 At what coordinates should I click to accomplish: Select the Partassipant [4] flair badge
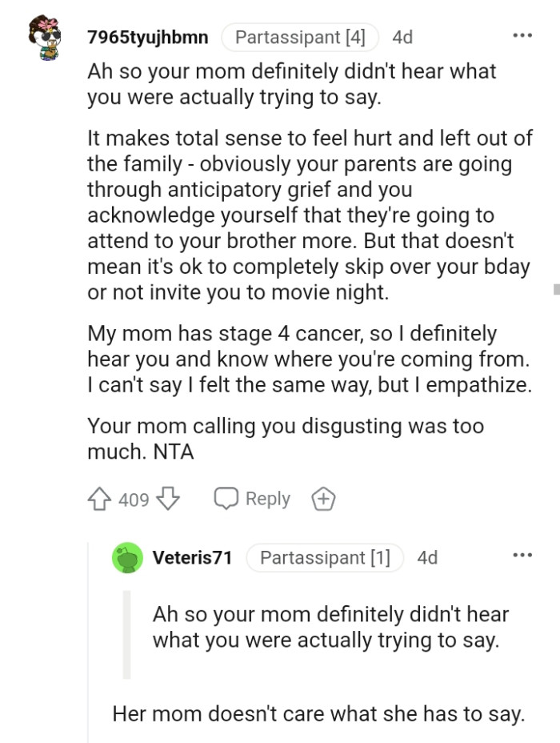point(299,37)
